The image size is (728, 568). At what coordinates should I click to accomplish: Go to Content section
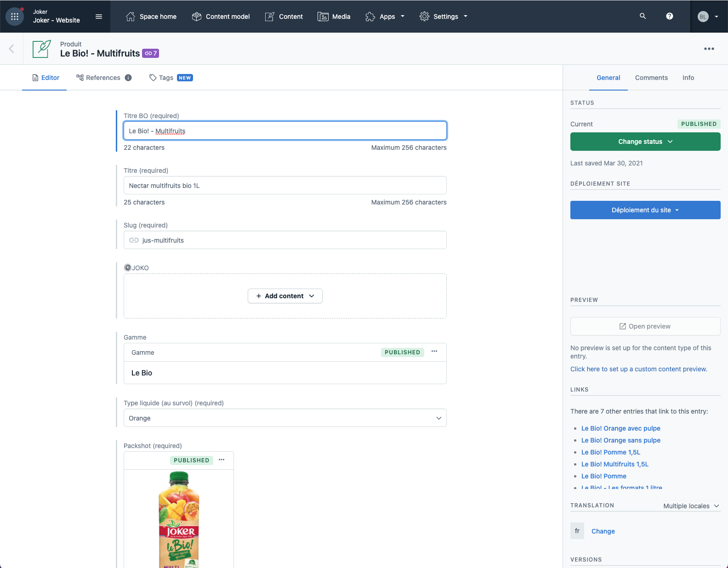[284, 17]
